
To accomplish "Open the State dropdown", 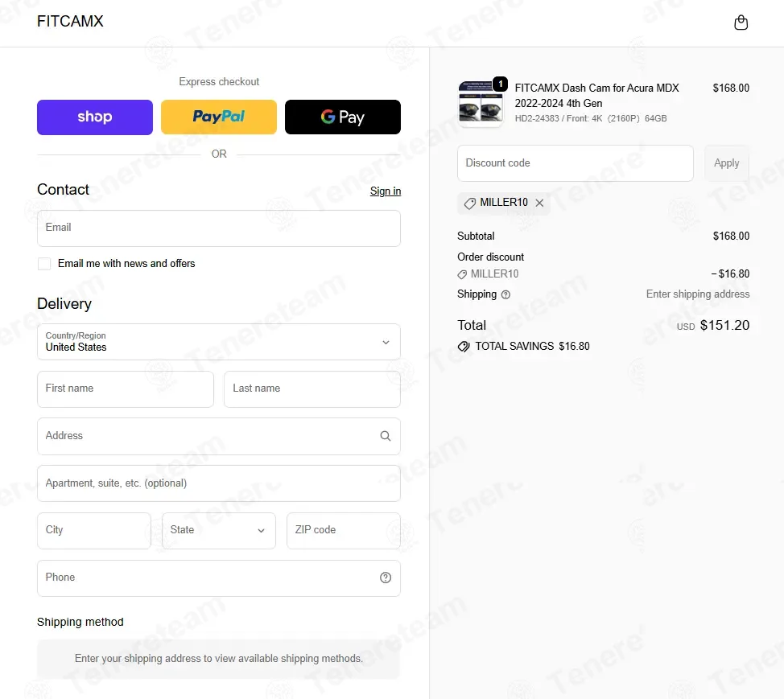I will click(218, 531).
